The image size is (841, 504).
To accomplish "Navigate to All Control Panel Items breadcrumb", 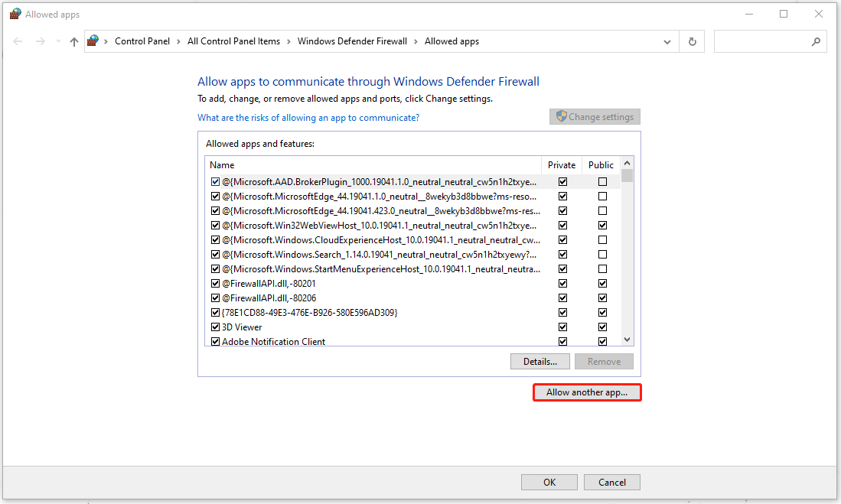I will 233,41.
